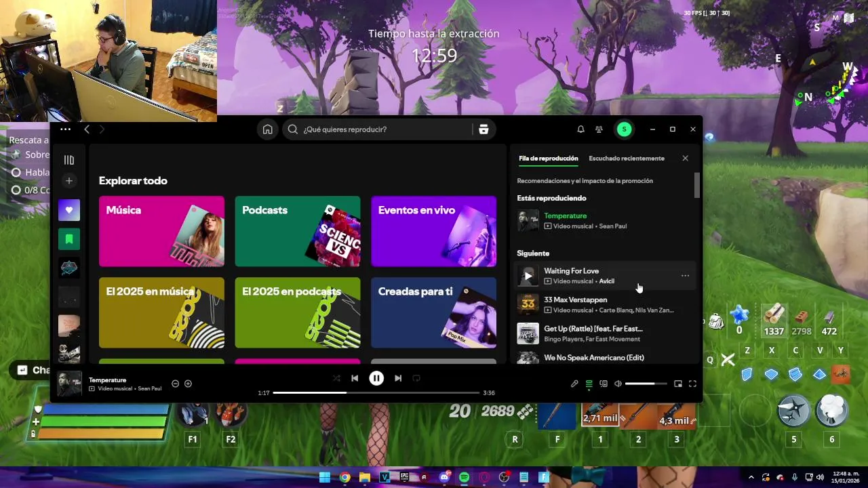Skip to the previous track
868x488 pixels.
point(355,378)
